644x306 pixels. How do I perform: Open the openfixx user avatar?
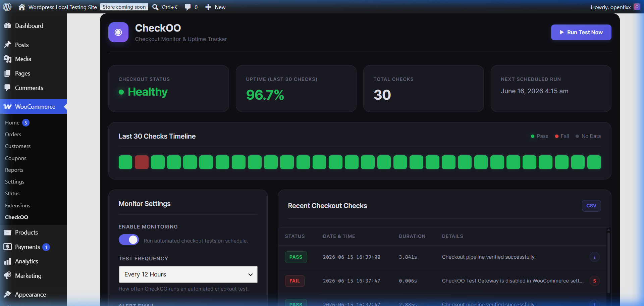click(x=637, y=7)
